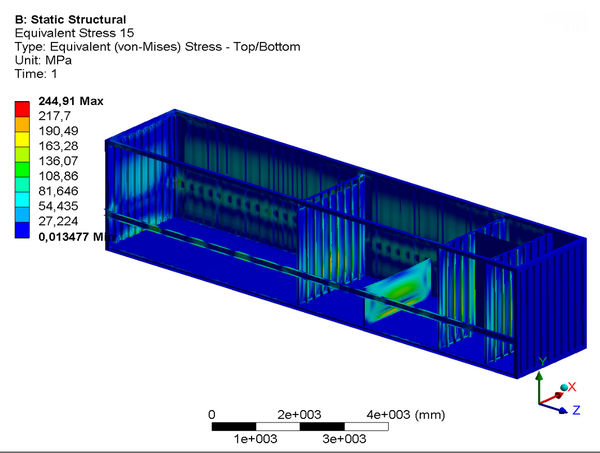Viewport: 600px width, 453px height.
Task: Click the green-yellow high stress floor panel
Action: click(400, 290)
